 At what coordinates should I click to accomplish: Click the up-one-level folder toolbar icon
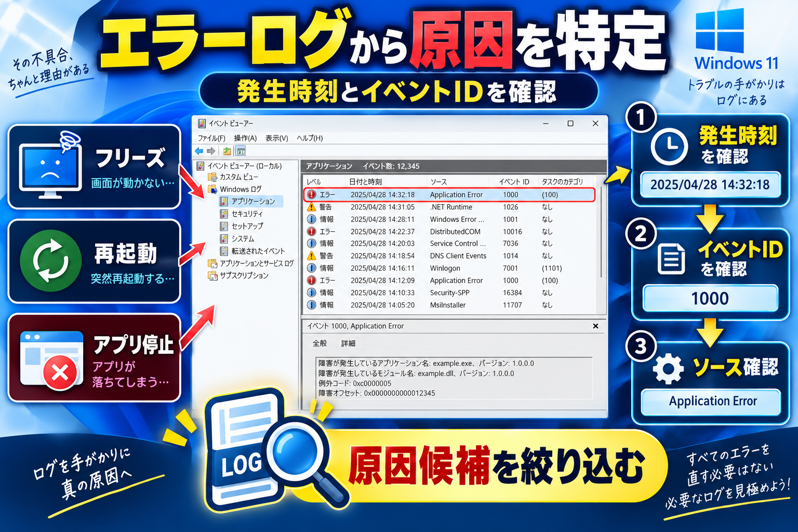pyautogui.click(x=227, y=151)
